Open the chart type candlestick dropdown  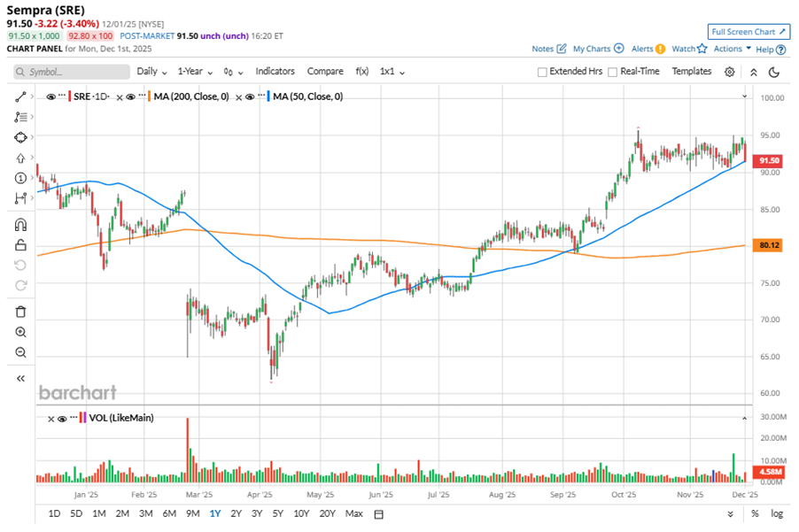(x=233, y=72)
